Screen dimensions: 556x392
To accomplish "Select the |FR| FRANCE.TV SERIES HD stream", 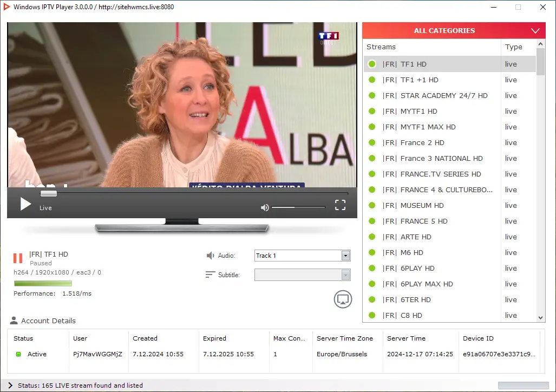I will click(x=450, y=174).
